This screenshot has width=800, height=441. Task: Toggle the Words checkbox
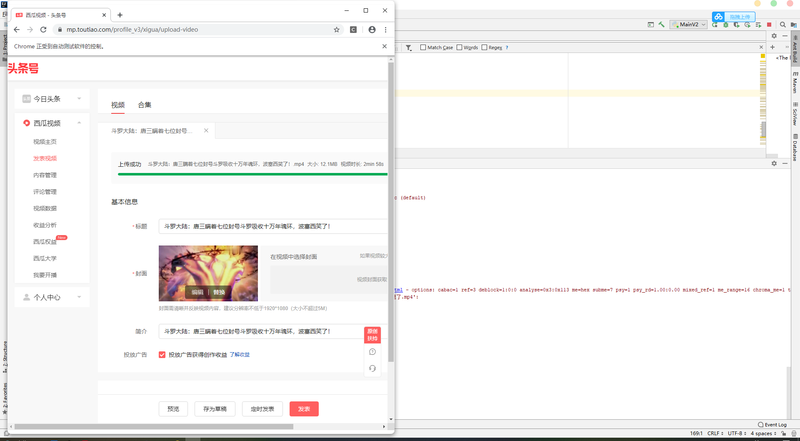click(459, 47)
